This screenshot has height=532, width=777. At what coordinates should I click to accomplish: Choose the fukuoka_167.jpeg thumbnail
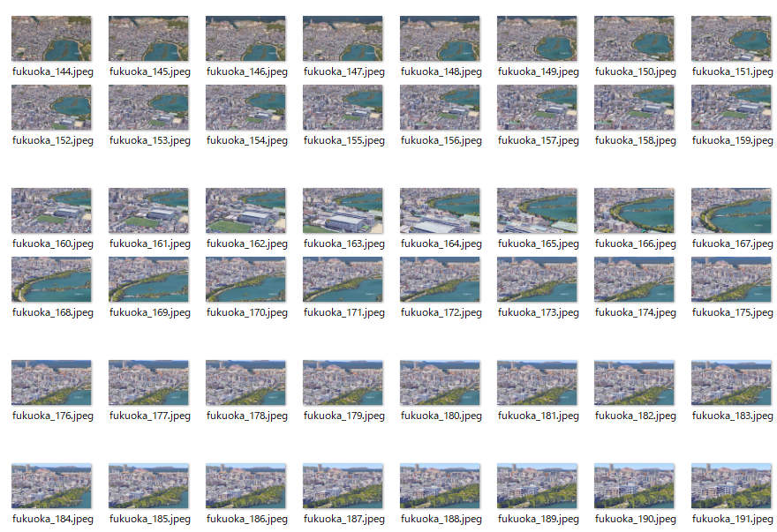(x=731, y=211)
